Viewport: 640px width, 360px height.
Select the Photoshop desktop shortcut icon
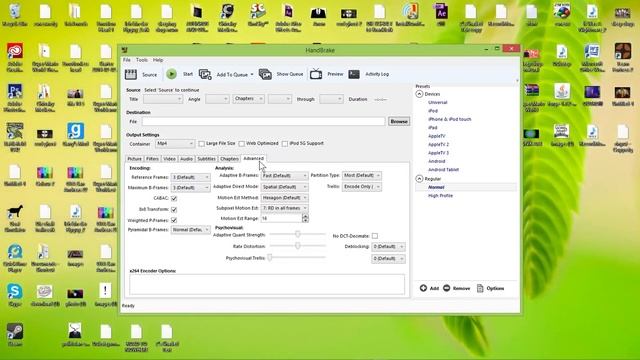coord(15,91)
